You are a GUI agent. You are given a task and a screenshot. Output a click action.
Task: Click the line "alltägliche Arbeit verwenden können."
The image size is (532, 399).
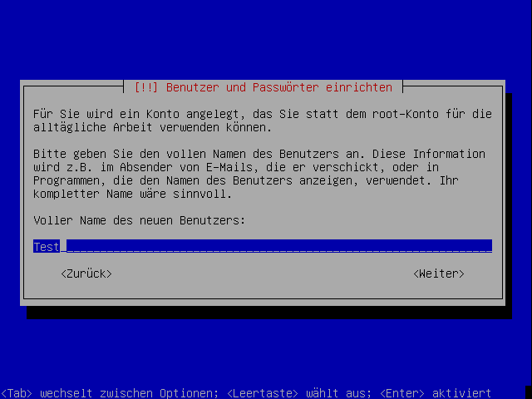point(153,127)
